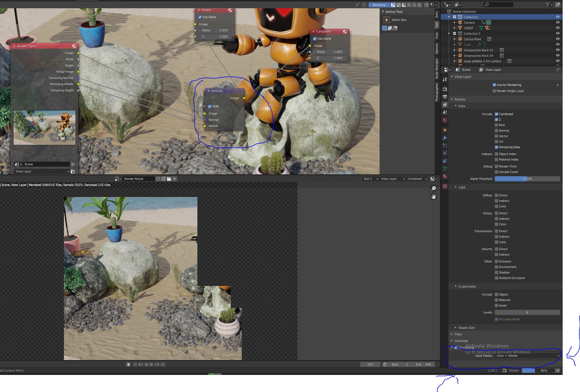Select Combined pass in render result dropdown
The image size is (580, 392).
pyautogui.click(x=416, y=179)
